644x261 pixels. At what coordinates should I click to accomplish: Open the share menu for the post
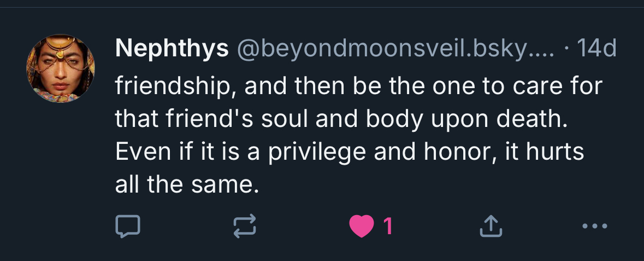[490, 225]
